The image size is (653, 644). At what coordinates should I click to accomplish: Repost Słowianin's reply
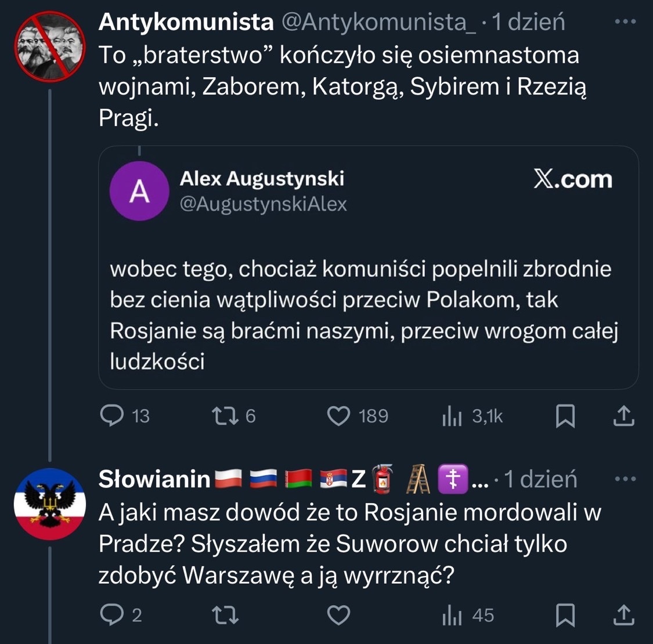tap(225, 615)
